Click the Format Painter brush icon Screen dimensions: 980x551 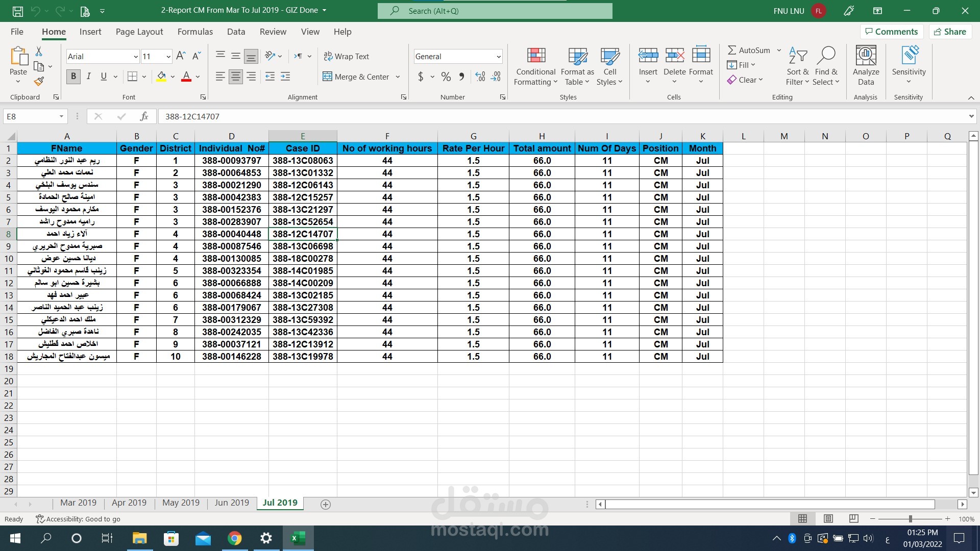(x=39, y=81)
